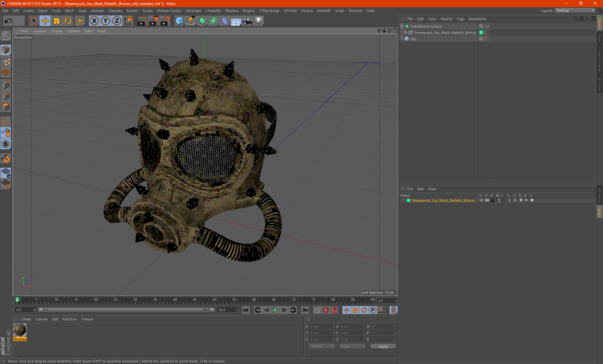603x364 pixels.
Task: Select the Sky object
Action: 413,39
